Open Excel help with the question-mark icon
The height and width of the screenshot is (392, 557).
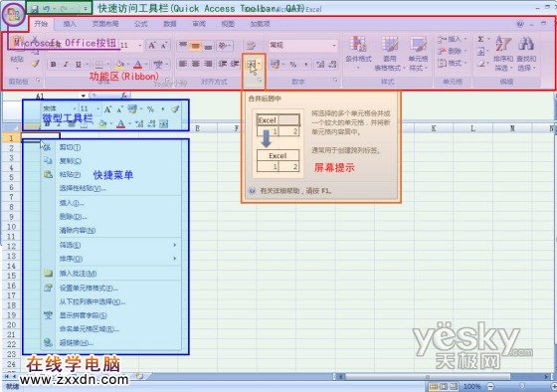(x=520, y=24)
